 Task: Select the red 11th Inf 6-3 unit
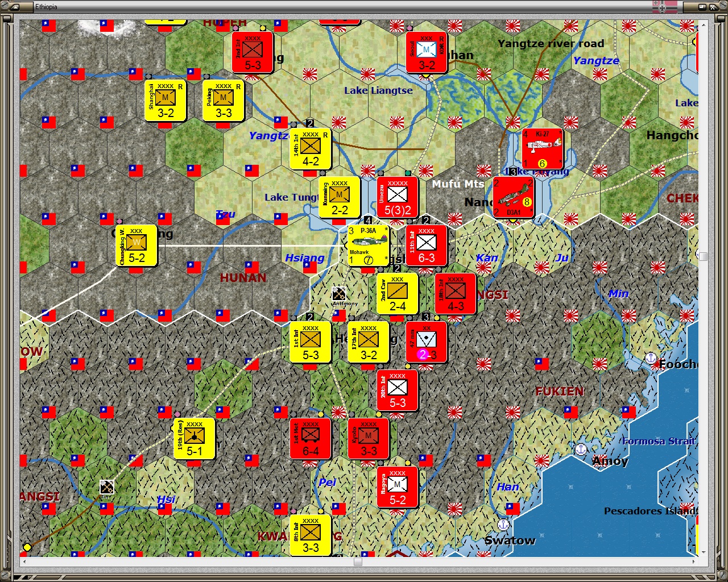tap(427, 246)
